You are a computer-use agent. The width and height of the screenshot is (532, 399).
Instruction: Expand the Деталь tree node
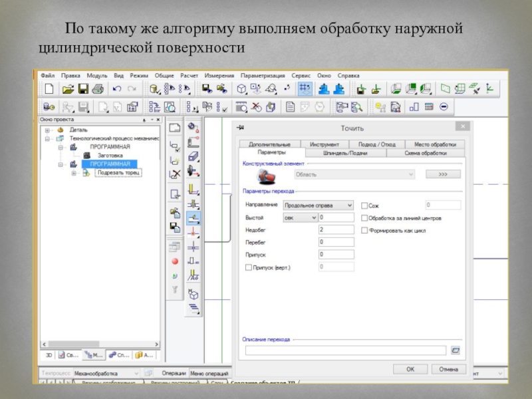click(48, 130)
